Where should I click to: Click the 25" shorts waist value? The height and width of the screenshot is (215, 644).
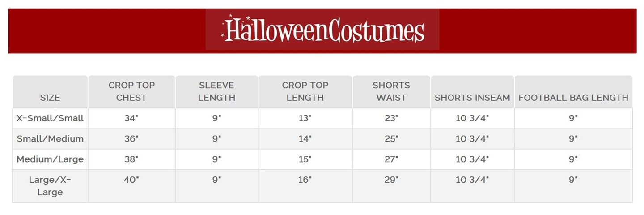(391, 139)
